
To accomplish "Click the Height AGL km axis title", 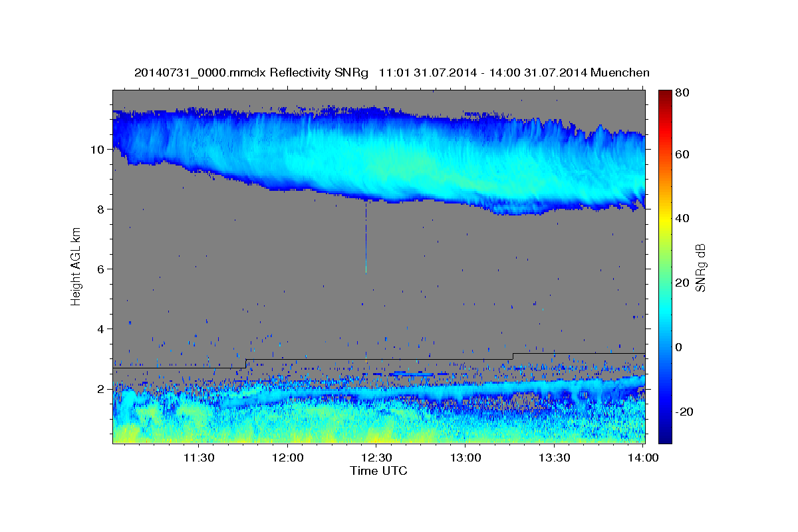I will click(76, 266).
